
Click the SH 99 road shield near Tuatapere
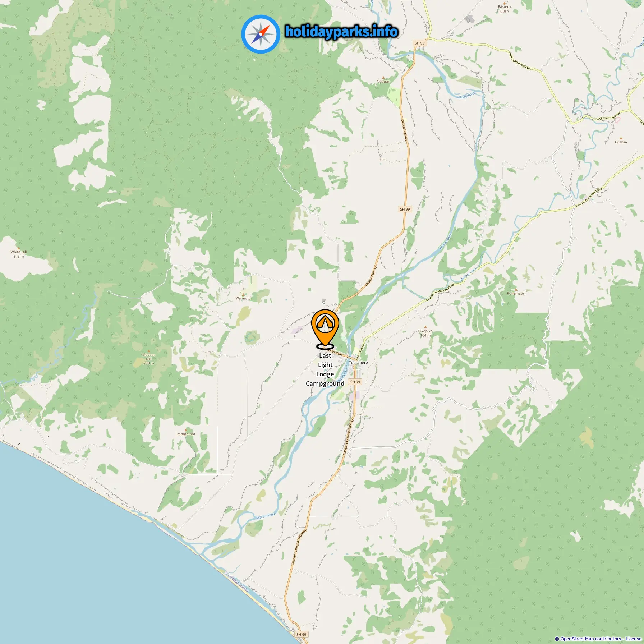[355, 382]
